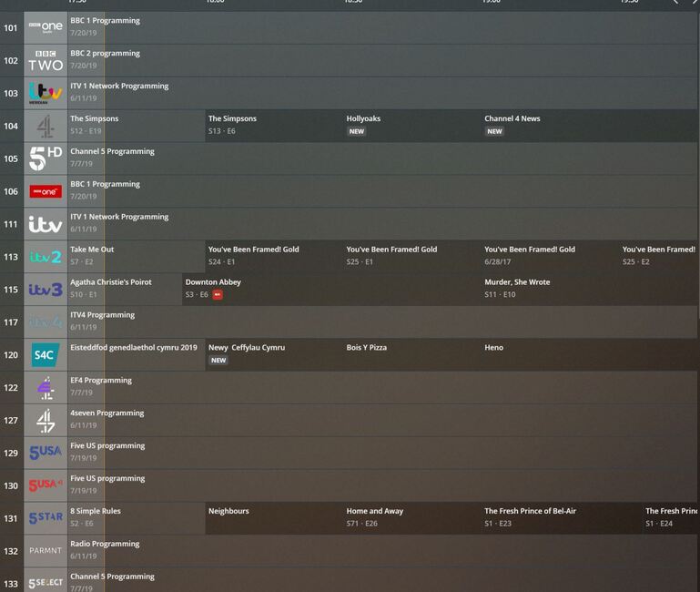The width and height of the screenshot is (700, 592).
Task: Select the Channel 5 HD logo
Action: tap(46, 158)
